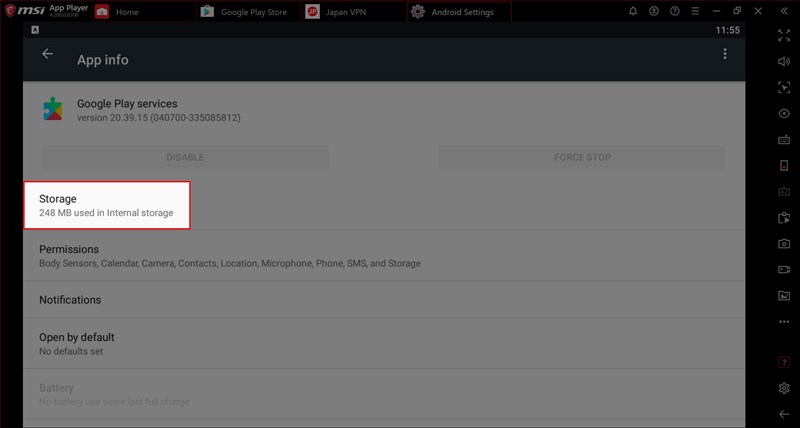Click the Google Play services app icon
Image resolution: width=800 pixels, height=428 pixels.
pos(53,109)
